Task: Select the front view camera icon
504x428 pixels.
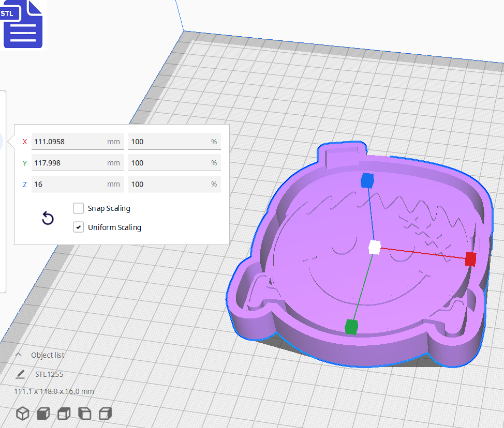Action: (x=43, y=413)
